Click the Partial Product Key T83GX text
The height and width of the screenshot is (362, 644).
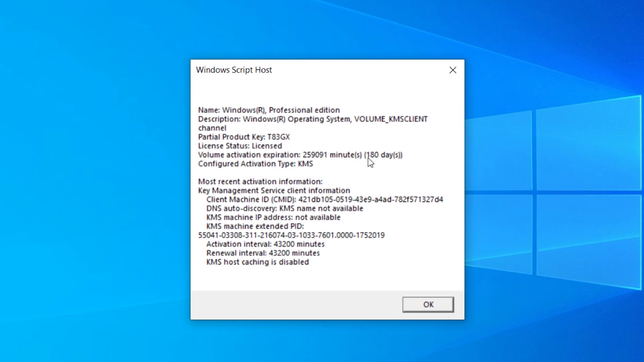tap(244, 137)
